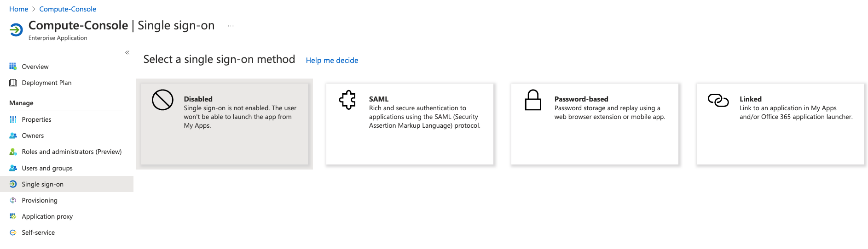Click the SAML puzzle piece icon

click(x=347, y=100)
